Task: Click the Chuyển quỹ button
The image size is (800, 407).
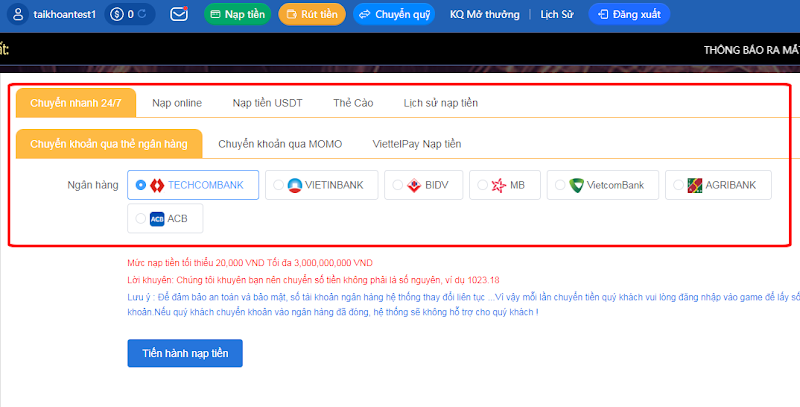Action: point(394,14)
